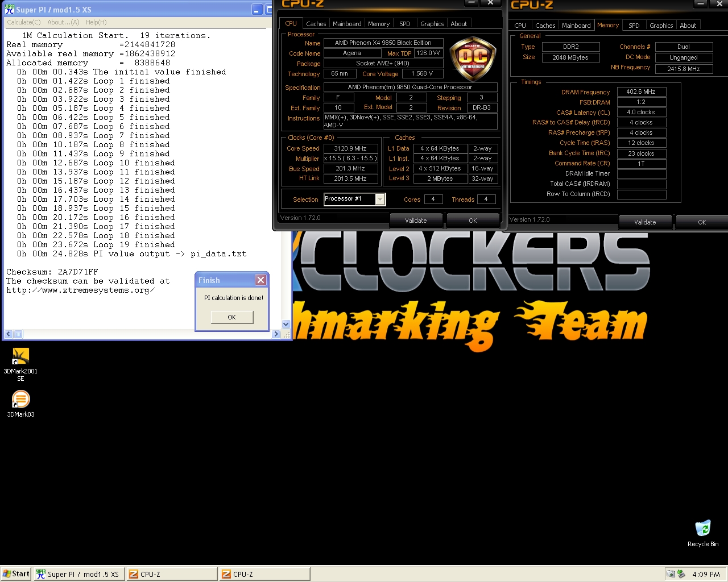728x582 pixels.
Task: Click the memory Size value 2048 MBytes
Action: (570, 57)
